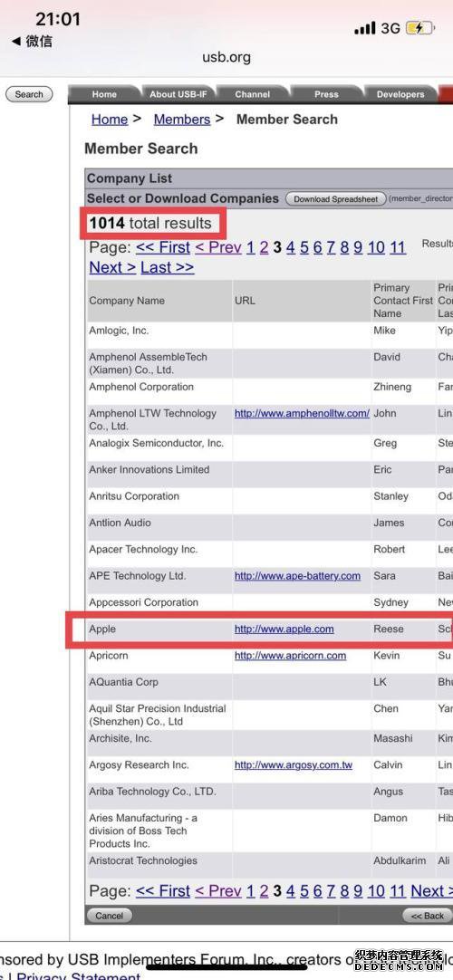This screenshot has height=980, width=453.
Task: Tap the usb.org address bar
Action: point(226,57)
